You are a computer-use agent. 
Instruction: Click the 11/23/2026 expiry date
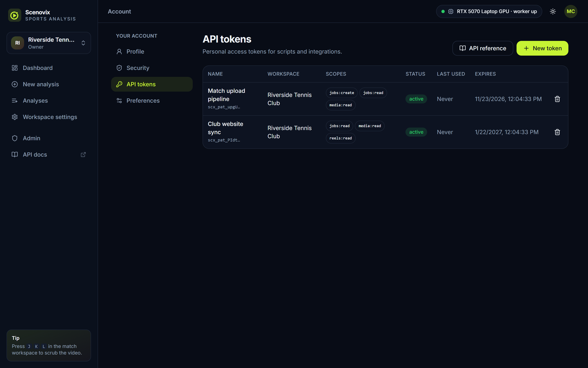coord(508,99)
